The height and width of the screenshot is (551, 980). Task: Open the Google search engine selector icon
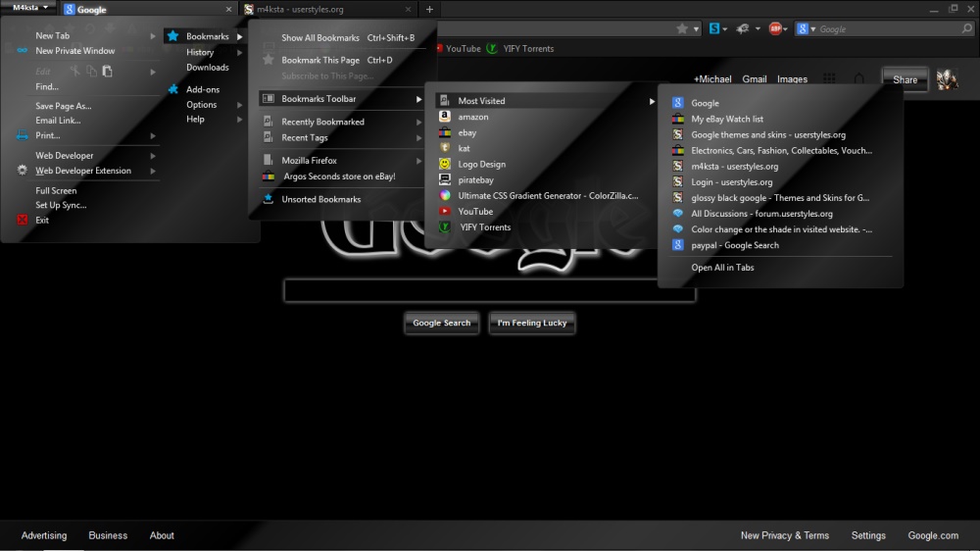tap(803, 28)
